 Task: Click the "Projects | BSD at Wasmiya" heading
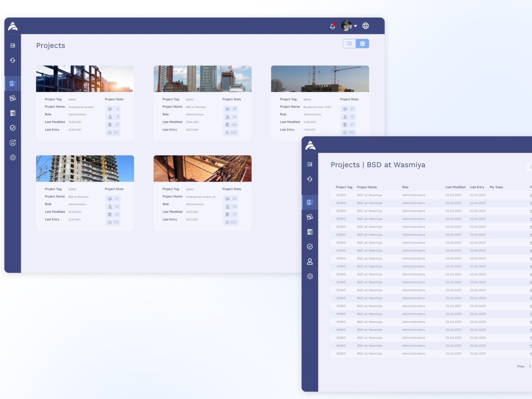[378, 165]
